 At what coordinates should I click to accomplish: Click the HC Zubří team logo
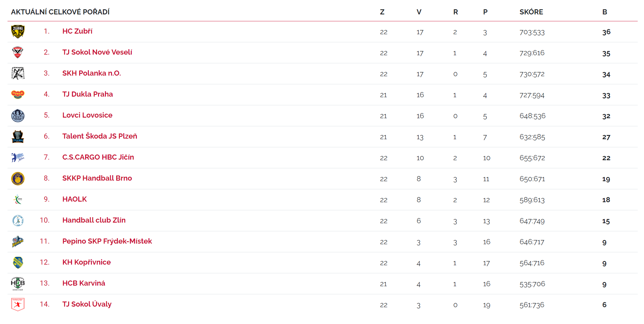[18, 31]
